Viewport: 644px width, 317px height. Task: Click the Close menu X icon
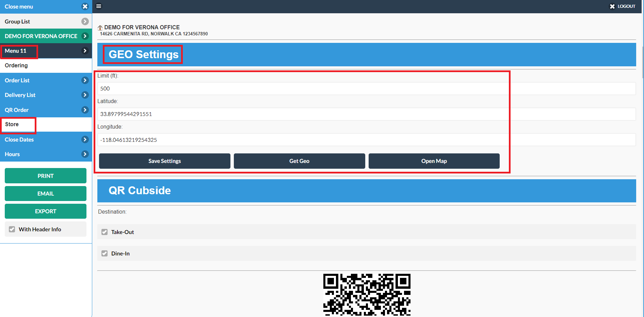85,6
